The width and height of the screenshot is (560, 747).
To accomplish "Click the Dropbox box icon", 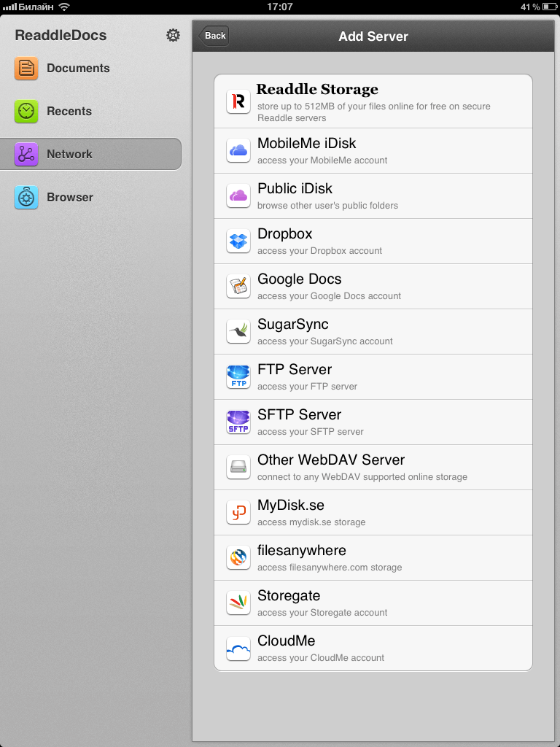I will point(238,241).
